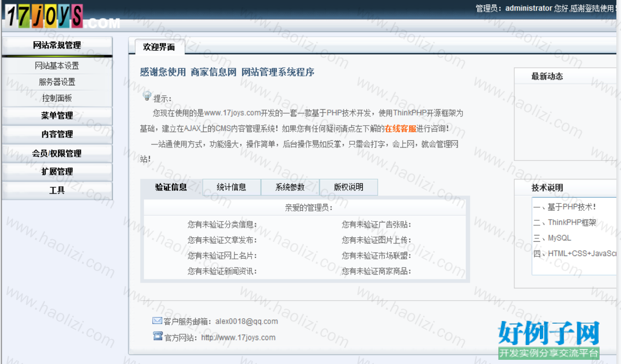Click 二、ThinkPHP框架 list item
The image size is (621, 364).
click(x=565, y=222)
